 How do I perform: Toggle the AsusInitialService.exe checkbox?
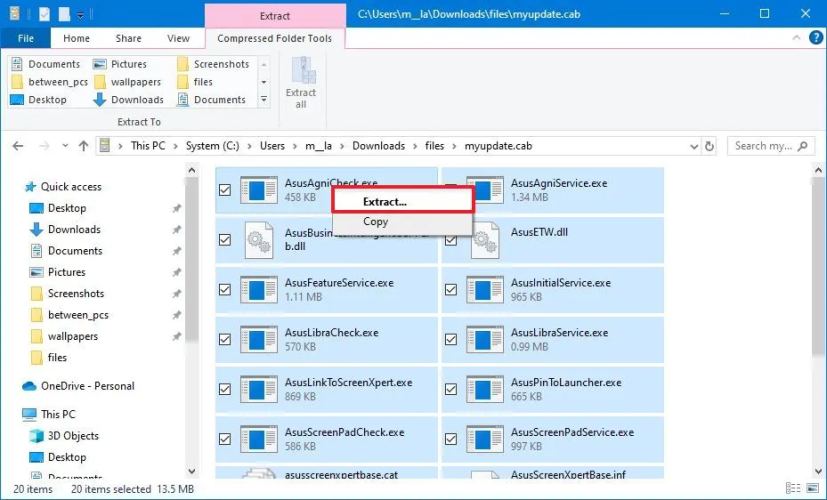pos(451,290)
